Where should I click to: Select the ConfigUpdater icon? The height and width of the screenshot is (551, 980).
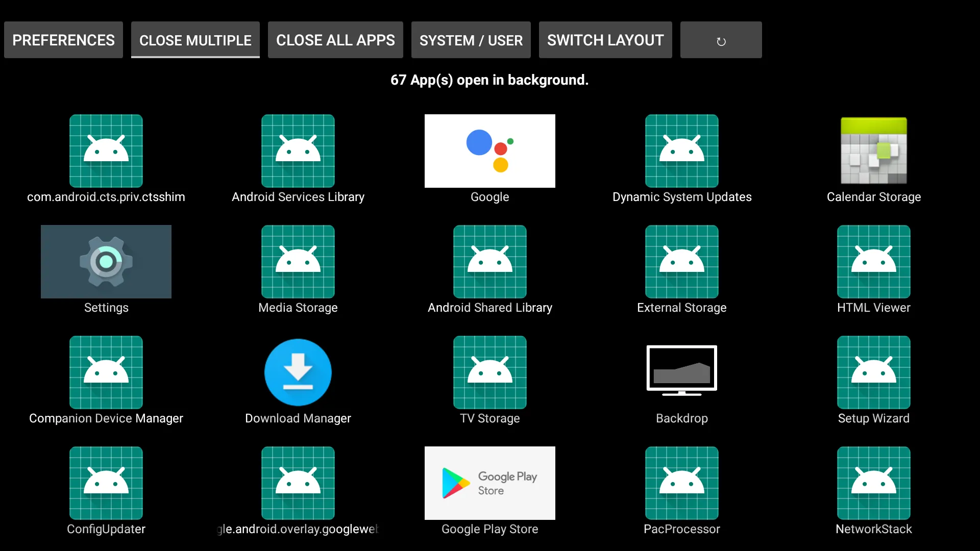click(x=106, y=483)
